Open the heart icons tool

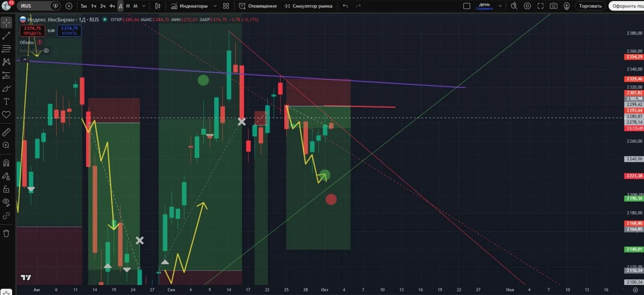click(x=7, y=115)
